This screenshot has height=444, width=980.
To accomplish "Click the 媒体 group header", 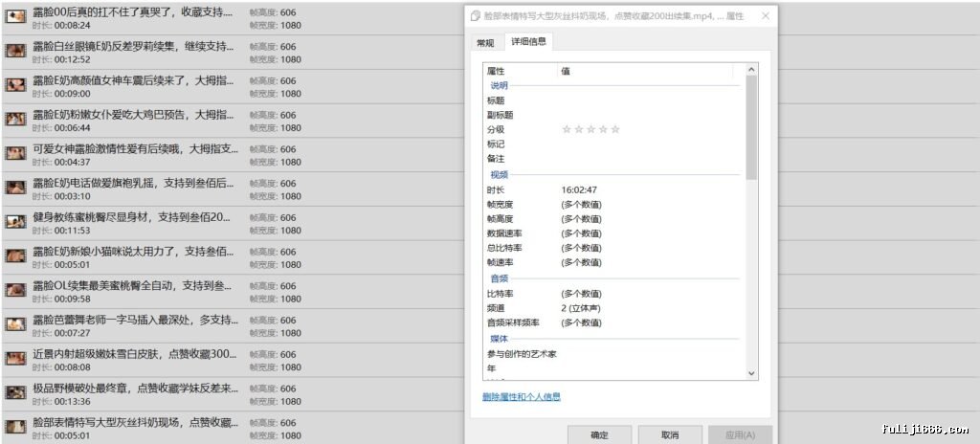I will coord(499,339).
